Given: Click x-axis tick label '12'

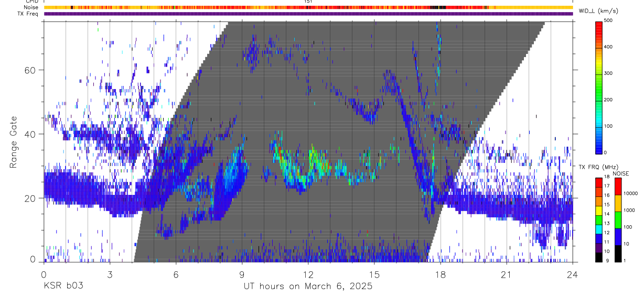Looking at the screenshot, I should pos(308,274).
